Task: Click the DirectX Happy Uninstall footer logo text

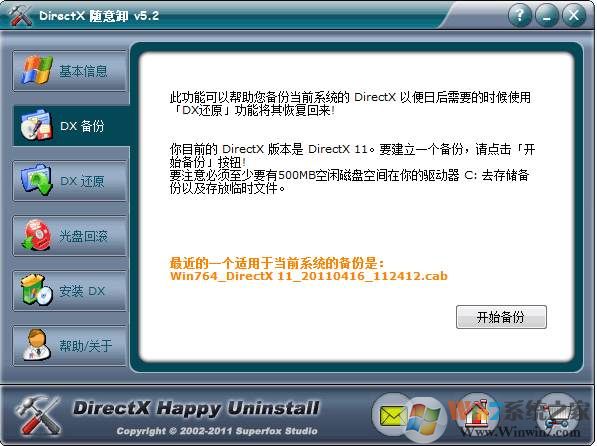Action: 196,408
